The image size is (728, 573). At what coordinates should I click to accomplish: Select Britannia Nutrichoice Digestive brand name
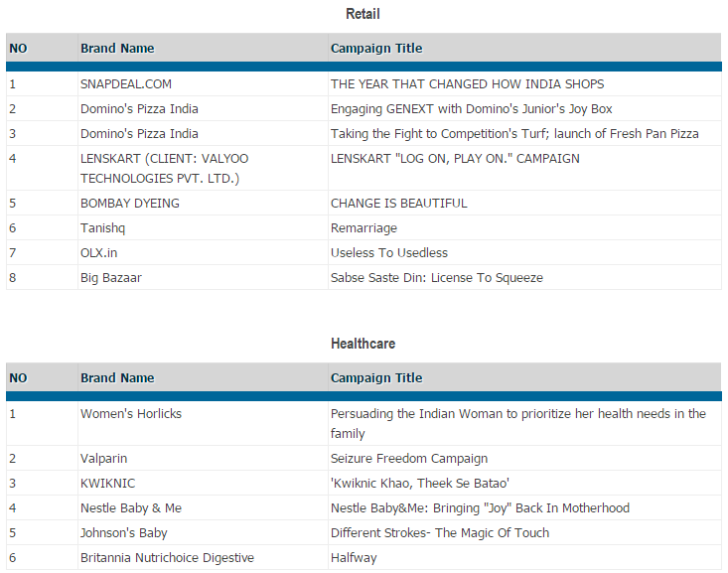coord(167,558)
